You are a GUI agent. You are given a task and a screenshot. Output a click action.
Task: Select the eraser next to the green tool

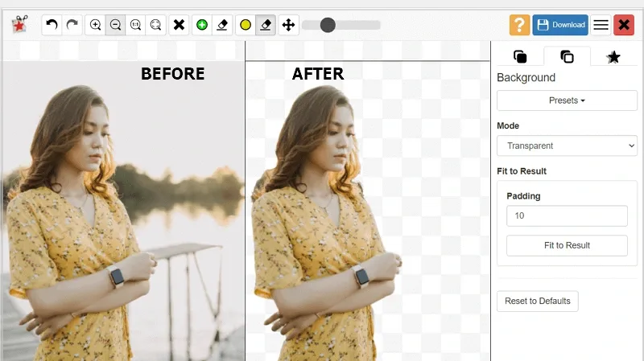tap(222, 25)
